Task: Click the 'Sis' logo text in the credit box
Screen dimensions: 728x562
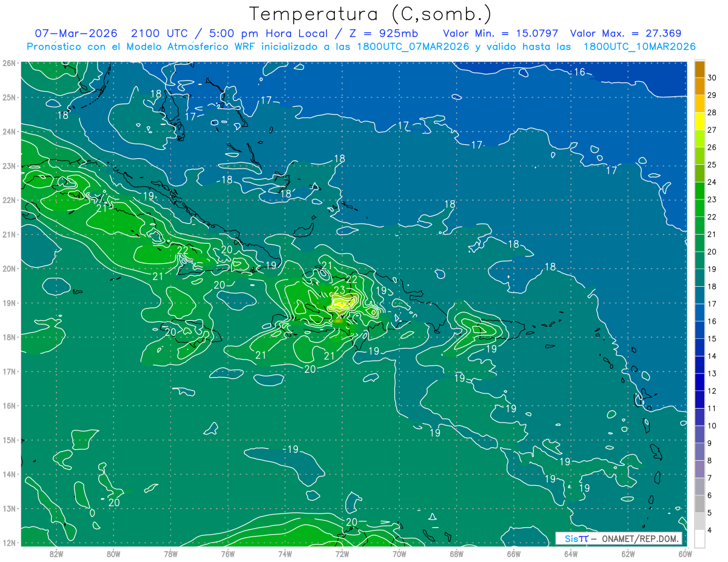Action: pyautogui.click(x=571, y=538)
